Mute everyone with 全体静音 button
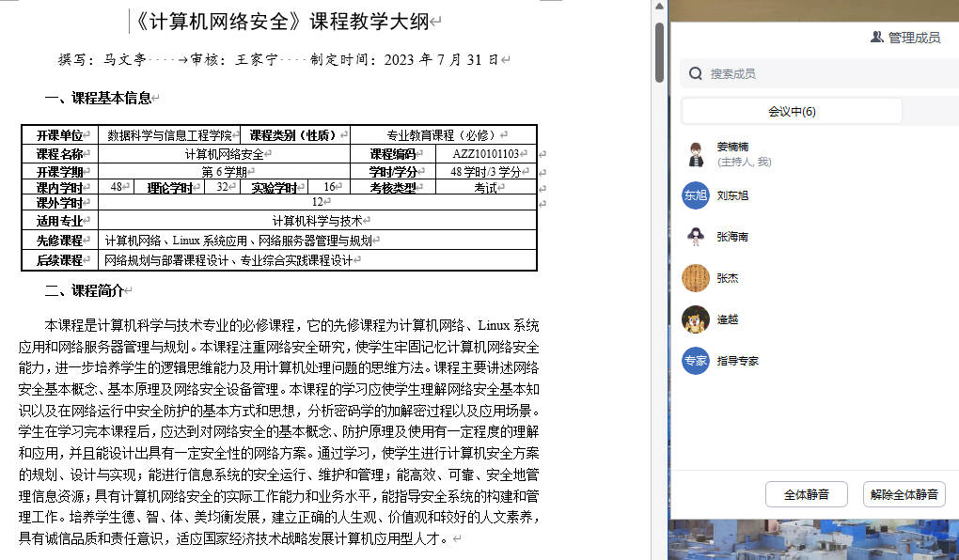The image size is (959, 560). [806, 494]
